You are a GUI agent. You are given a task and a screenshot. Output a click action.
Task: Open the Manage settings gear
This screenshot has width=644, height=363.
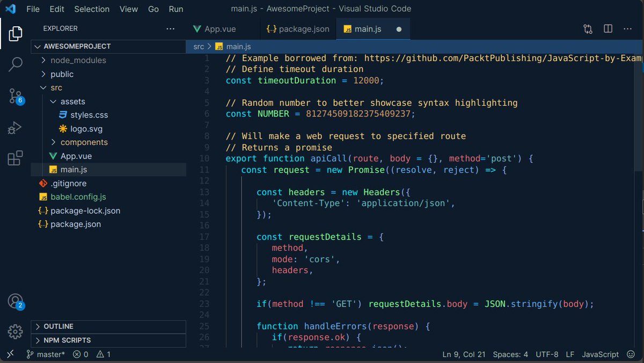(16, 331)
